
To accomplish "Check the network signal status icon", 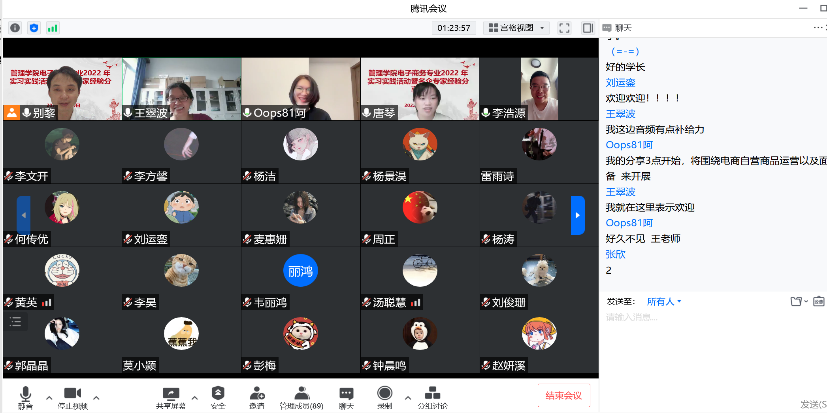I will [52, 28].
